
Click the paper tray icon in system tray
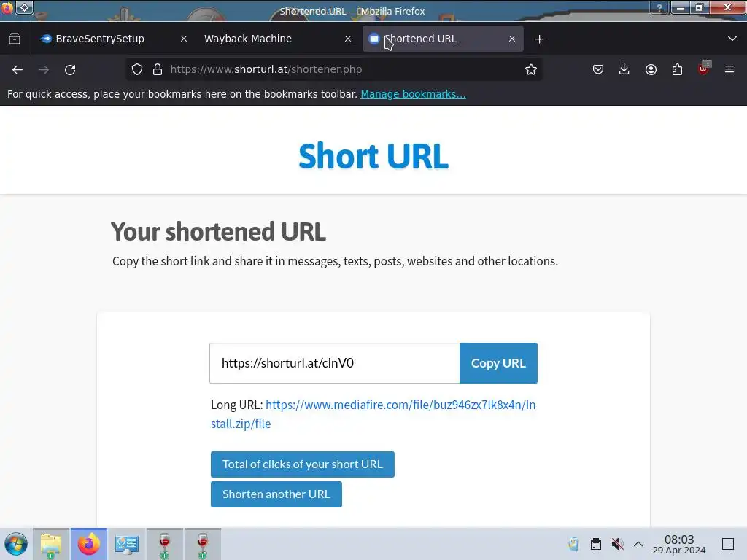coord(573,544)
